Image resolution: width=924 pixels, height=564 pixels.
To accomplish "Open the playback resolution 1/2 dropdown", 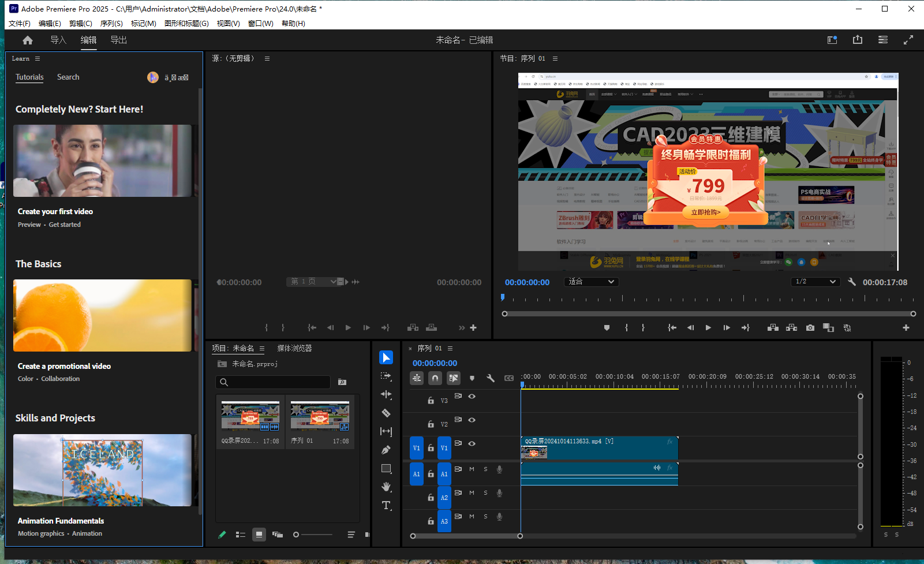I will point(815,282).
